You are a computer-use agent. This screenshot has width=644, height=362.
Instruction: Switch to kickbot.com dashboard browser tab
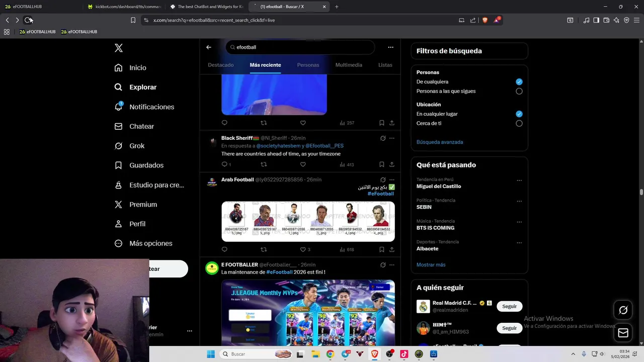point(124,7)
